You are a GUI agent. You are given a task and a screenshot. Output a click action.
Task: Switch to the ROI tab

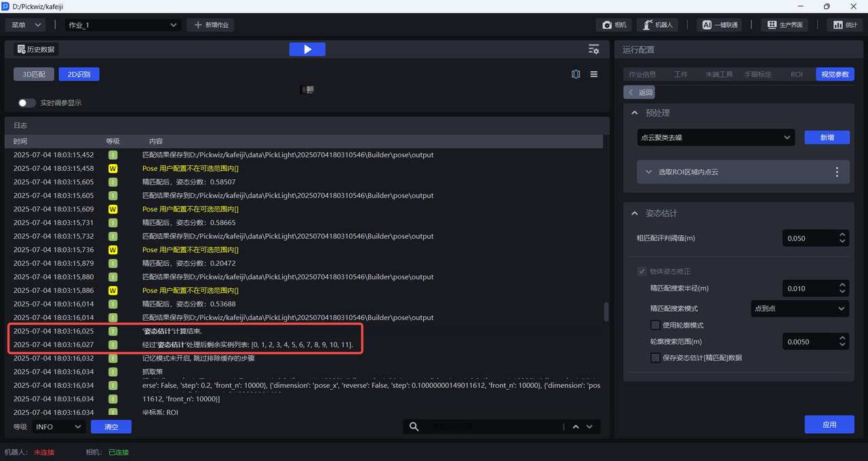pyautogui.click(x=796, y=75)
